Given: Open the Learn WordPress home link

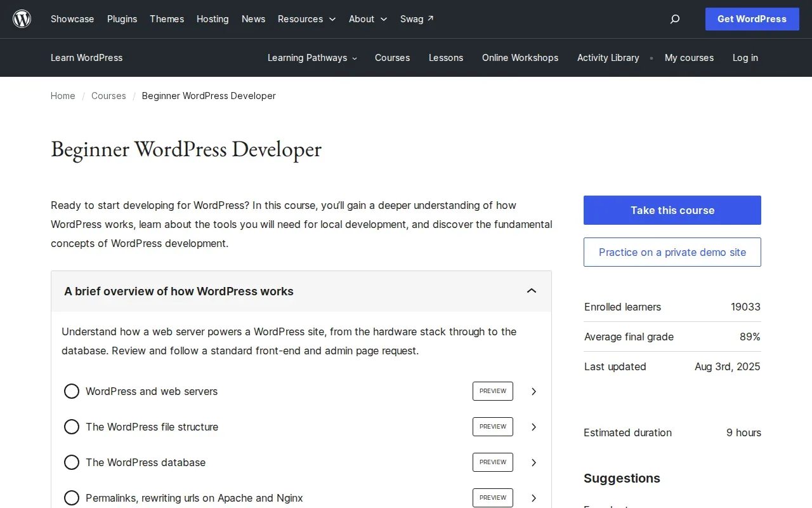Looking at the screenshot, I should (87, 58).
